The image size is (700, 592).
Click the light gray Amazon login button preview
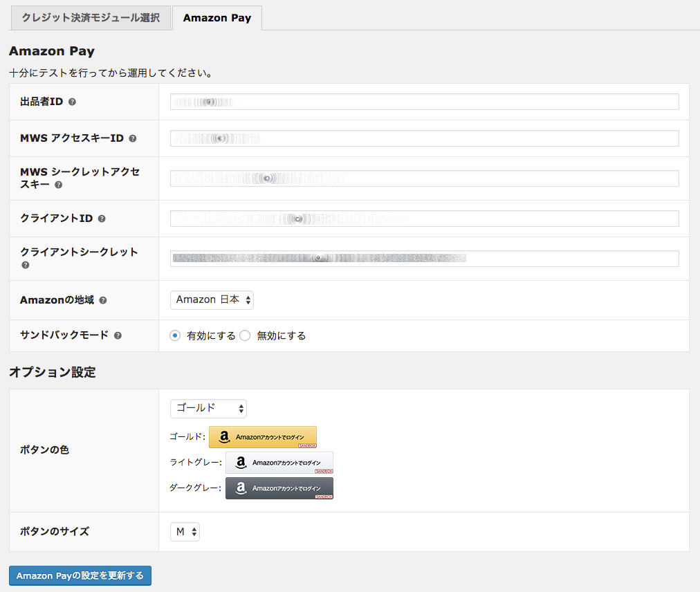(x=279, y=463)
